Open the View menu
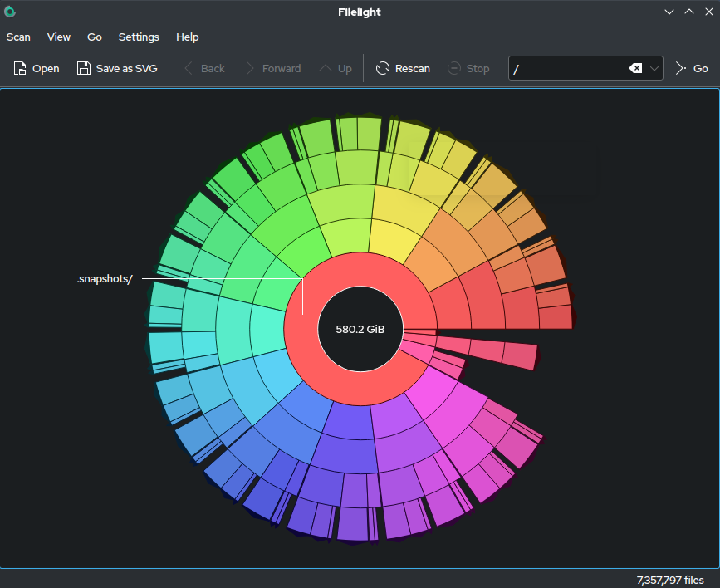Viewport: 720px width, 588px height. 59,37
